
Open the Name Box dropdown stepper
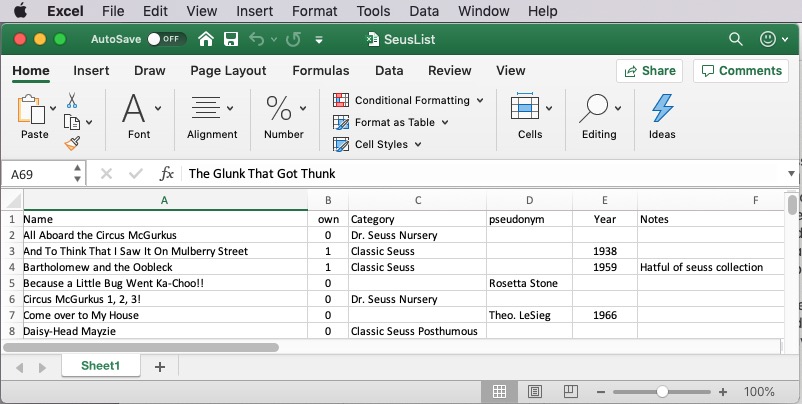coord(77,174)
